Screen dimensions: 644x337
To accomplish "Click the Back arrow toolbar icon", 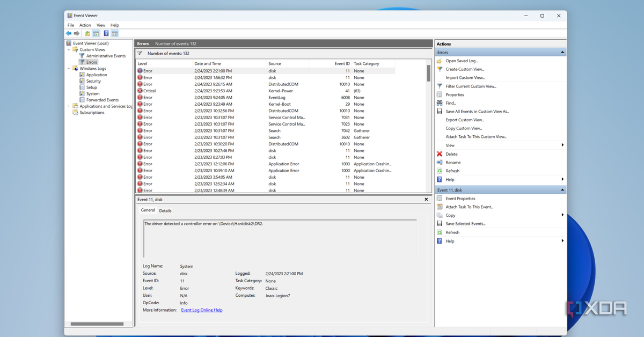I will 69,33.
